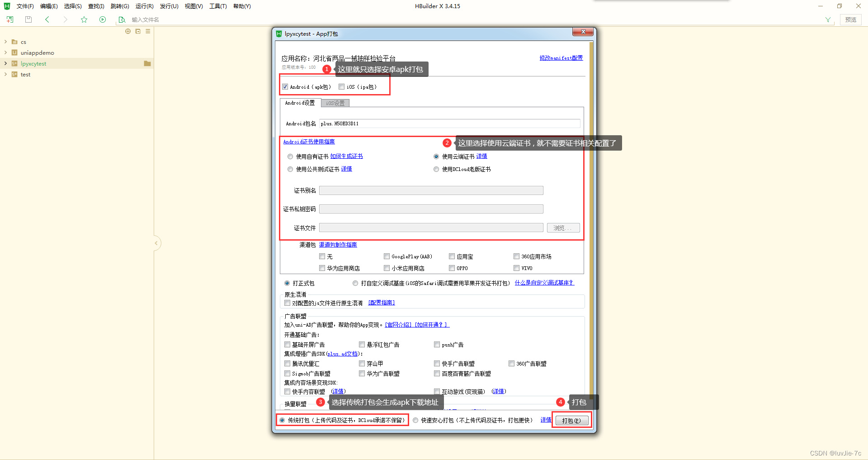Expand the cs project folder

click(6, 42)
